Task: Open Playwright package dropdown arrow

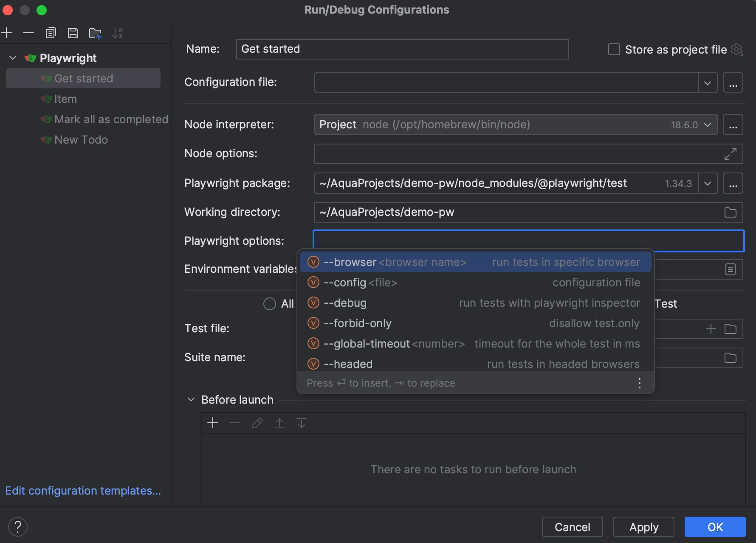Action: [x=708, y=183]
